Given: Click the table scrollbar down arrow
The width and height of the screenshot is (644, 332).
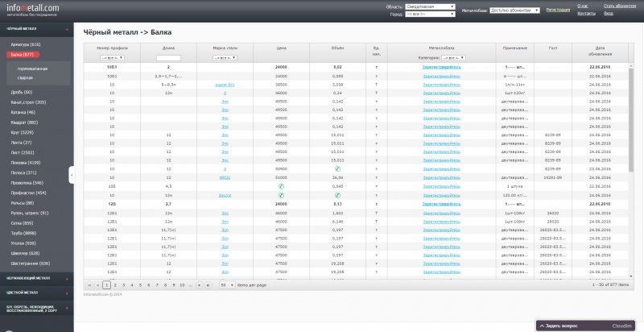Looking at the screenshot, I should click(631, 276).
